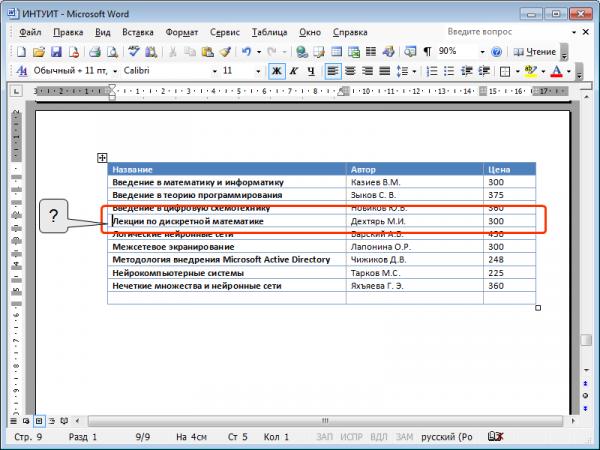Image resolution: width=600 pixels, height=450 pixels.
Task: Increase the paragraph indent
Action: point(484,71)
